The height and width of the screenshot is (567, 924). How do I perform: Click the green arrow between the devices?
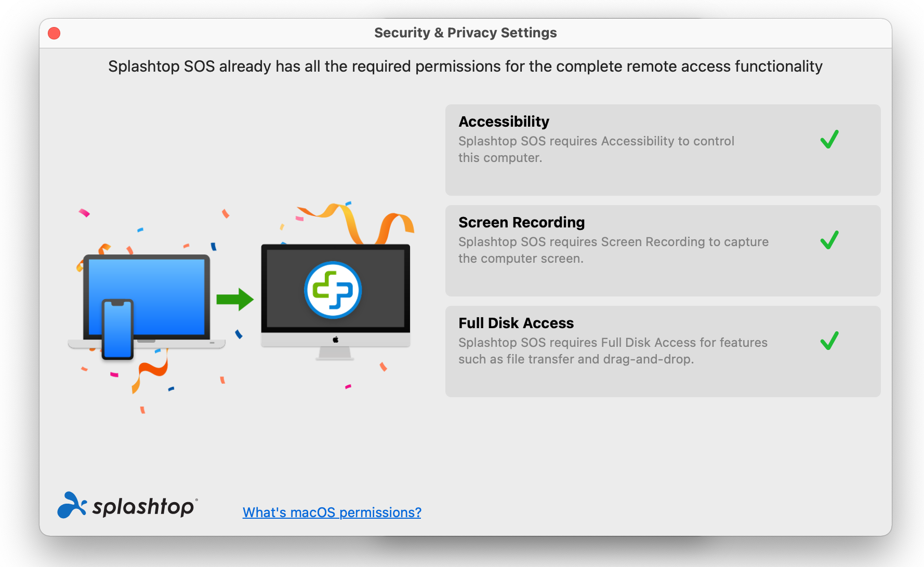[235, 299]
